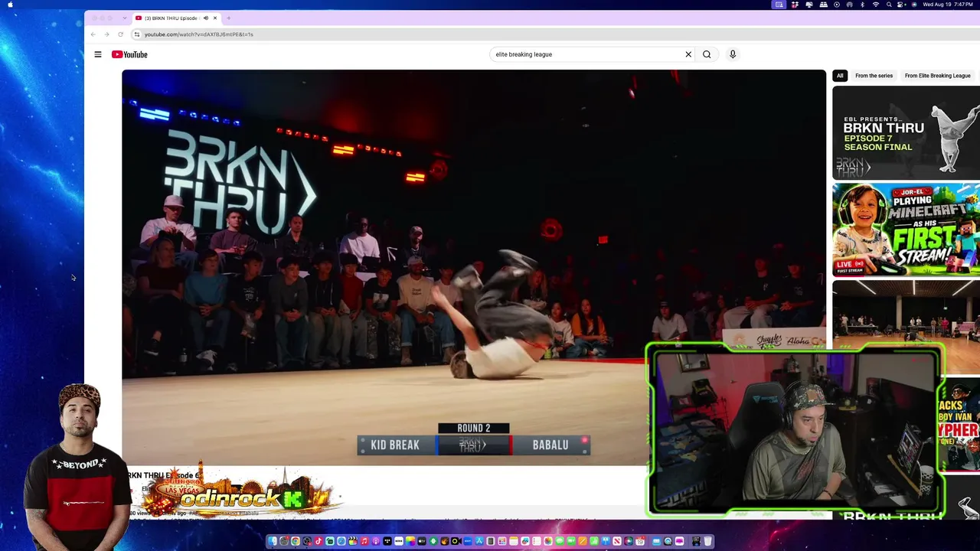The image size is (980, 551).
Task: Open Wi-Fi menu bar status
Action: point(876,5)
